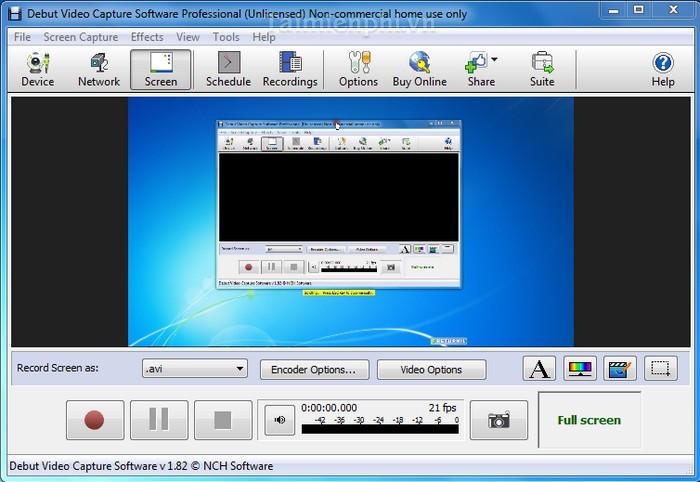The height and width of the screenshot is (482, 700).
Task: Click the Record Screen as: label
Action: click(58, 368)
